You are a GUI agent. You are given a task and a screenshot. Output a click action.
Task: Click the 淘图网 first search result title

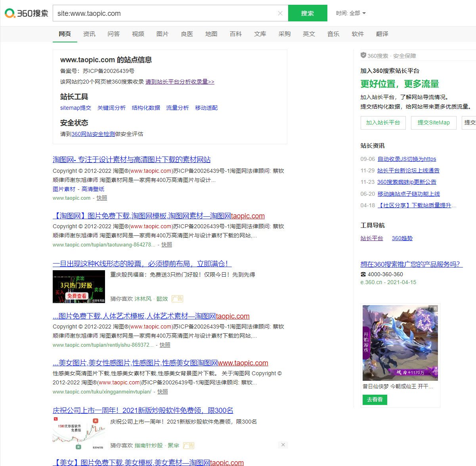(132, 159)
